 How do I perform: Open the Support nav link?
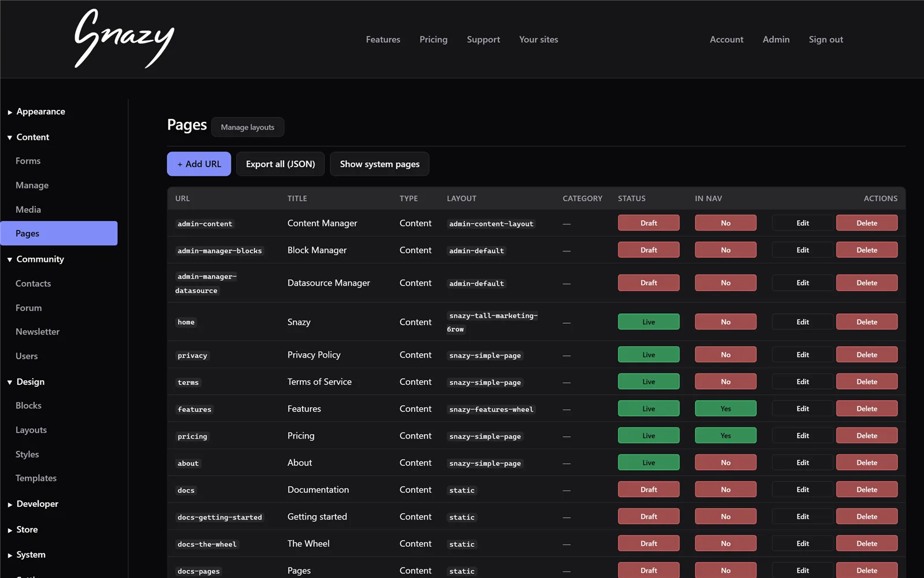[x=483, y=39]
